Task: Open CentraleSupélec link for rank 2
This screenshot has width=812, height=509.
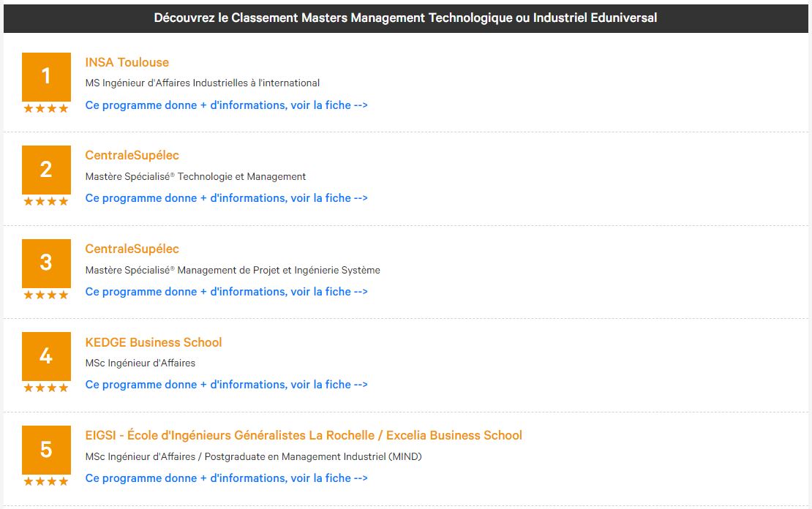Action: click(x=132, y=155)
